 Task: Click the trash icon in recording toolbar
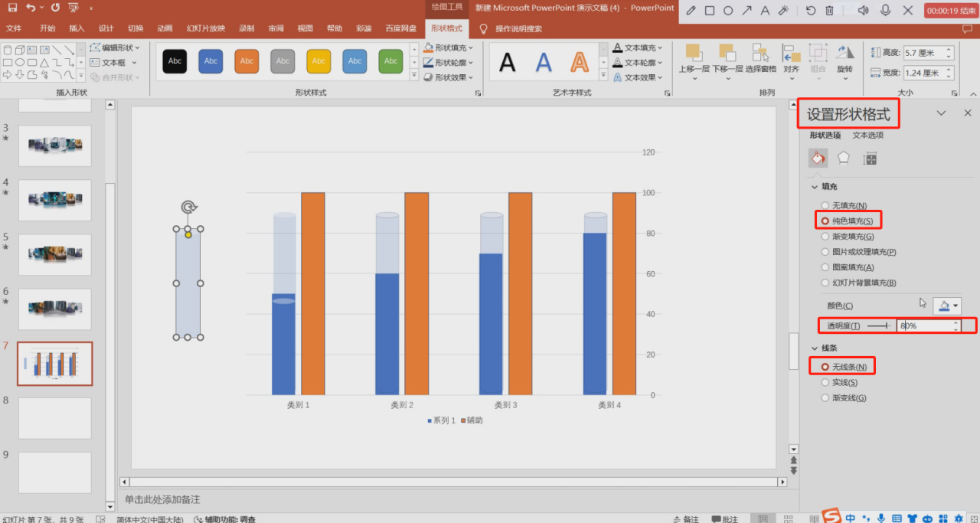830,11
